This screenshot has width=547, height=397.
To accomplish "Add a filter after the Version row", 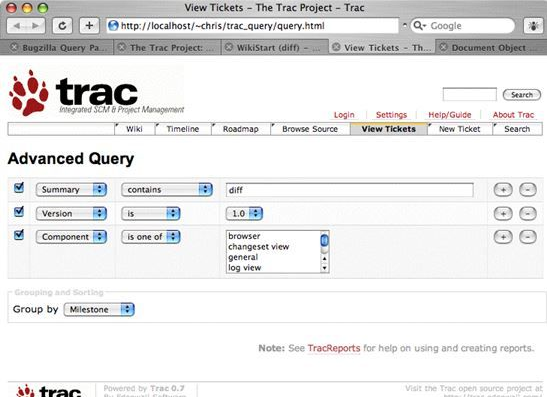I will [503, 214].
